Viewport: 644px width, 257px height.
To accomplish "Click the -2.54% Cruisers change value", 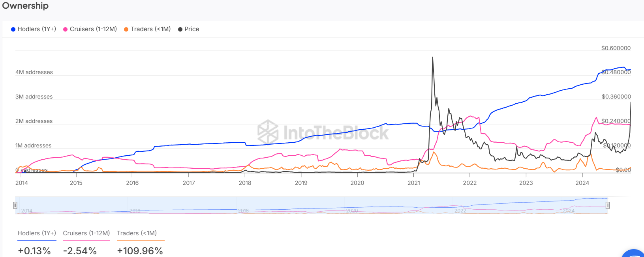I will [x=80, y=251].
